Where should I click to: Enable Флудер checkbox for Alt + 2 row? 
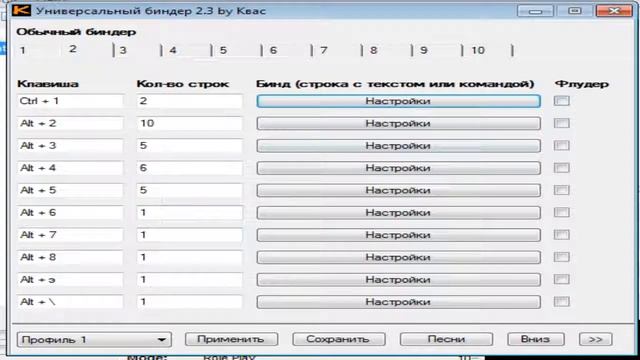coord(562,123)
